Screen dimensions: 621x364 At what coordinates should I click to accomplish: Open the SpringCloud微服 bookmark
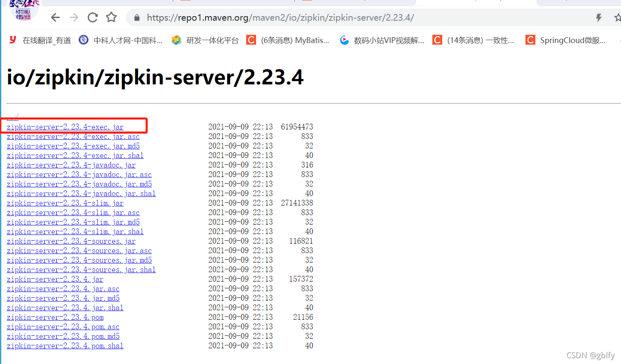click(566, 40)
